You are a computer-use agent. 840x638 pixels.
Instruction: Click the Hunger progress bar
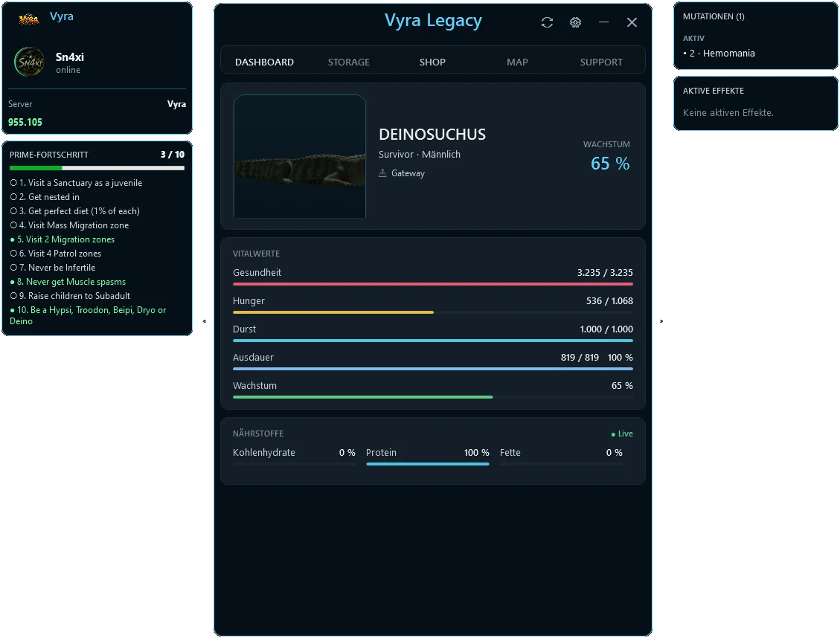coord(433,312)
